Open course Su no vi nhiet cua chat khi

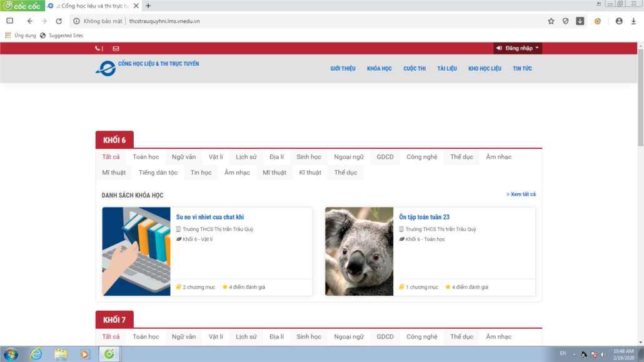[x=209, y=217]
